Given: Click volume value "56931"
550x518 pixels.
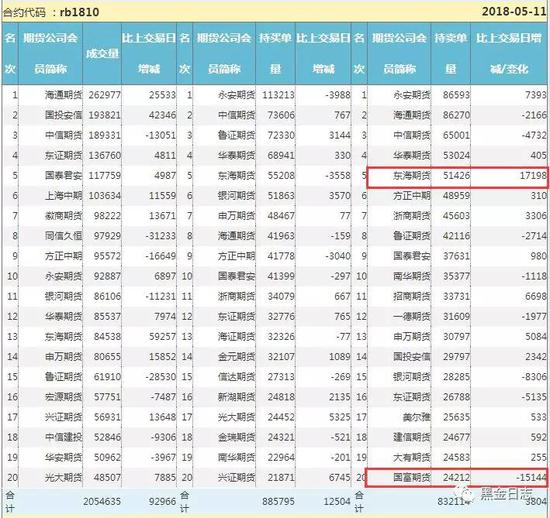Looking at the screenshot, I should coord(107,417).
